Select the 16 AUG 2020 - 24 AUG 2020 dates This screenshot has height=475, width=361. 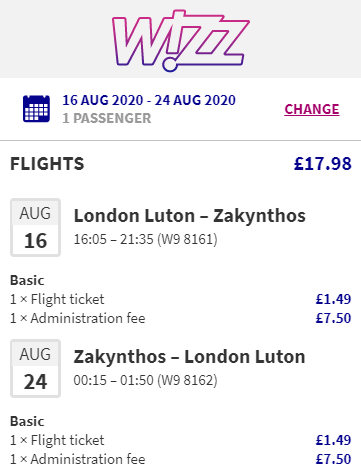(x=149, y=100)
